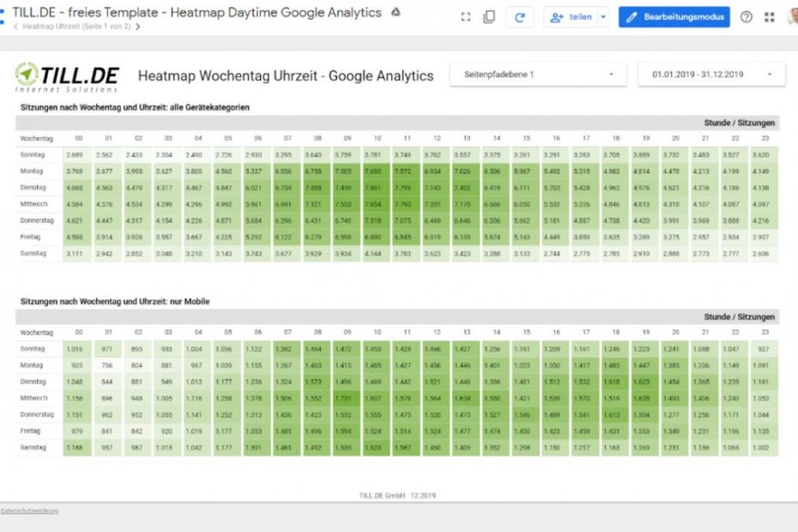Click Stunde / Sitzungen header of all-devices table
Screen dimensions: 798x532
[740, 123]
